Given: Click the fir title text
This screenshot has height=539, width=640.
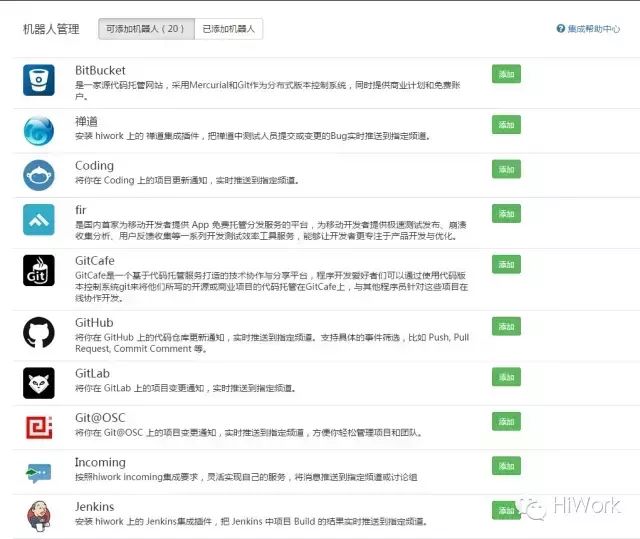Looking at the screenshot, I should pyautogui.click(x=80, y=210).
